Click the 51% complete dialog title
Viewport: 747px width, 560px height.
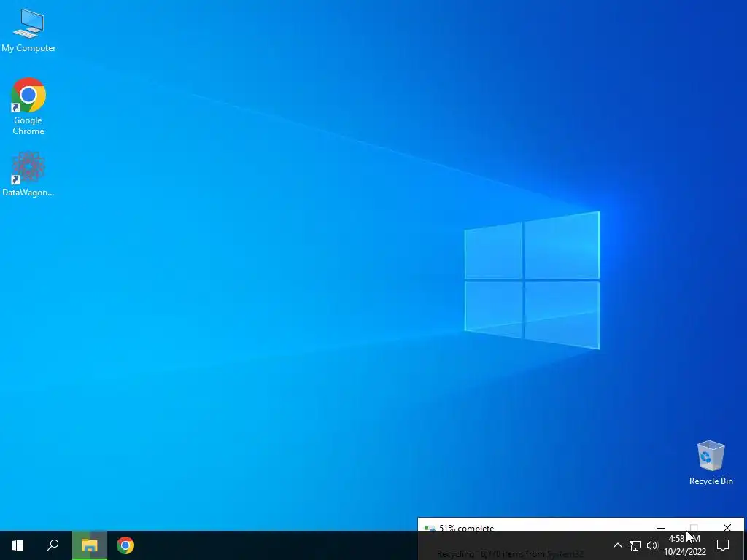(x=466, y=528)
